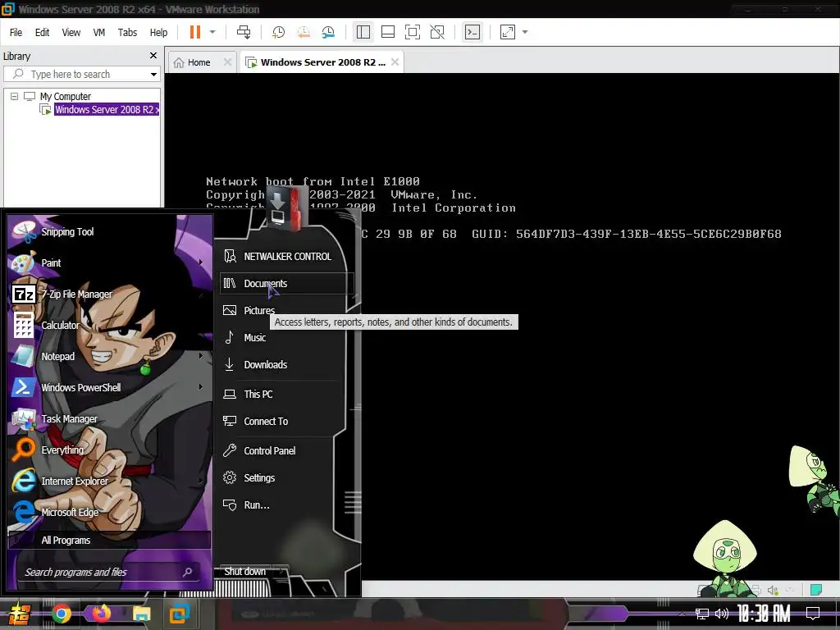Toggle Unity mode icon

[x=437, y=32]
